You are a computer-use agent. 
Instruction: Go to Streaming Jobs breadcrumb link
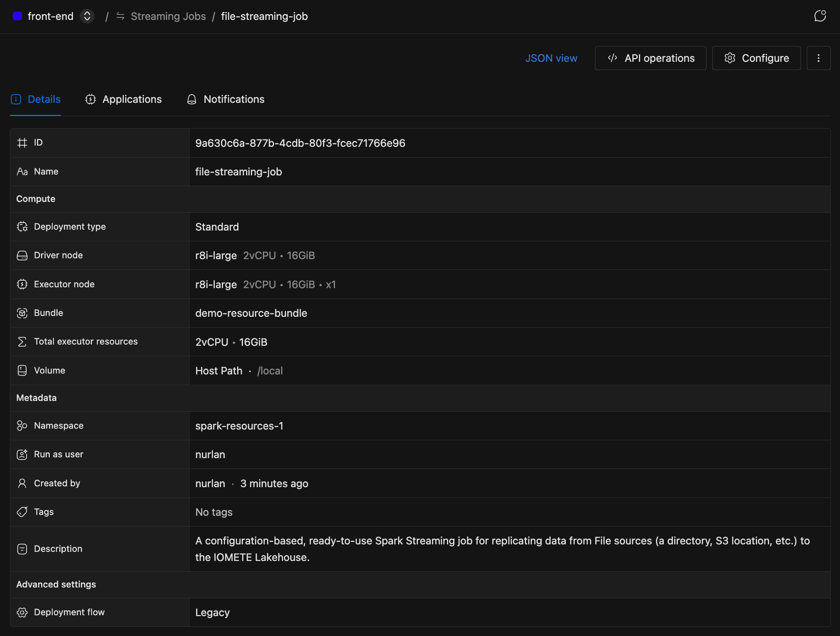pyautogui.click(x=168, y=16)
